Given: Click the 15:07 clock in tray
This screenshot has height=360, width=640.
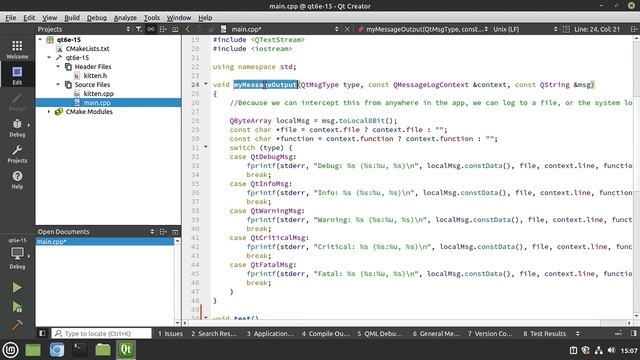Looking at the screenshot, I should (x=629, y=350).
